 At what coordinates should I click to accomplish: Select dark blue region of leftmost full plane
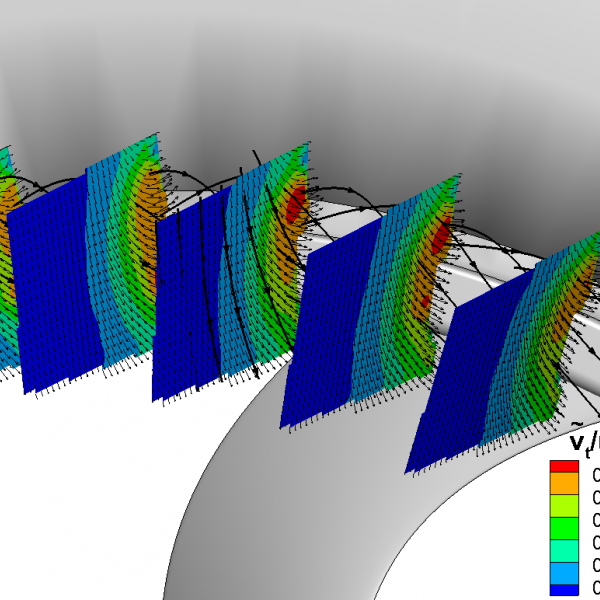tap(60, 290)
